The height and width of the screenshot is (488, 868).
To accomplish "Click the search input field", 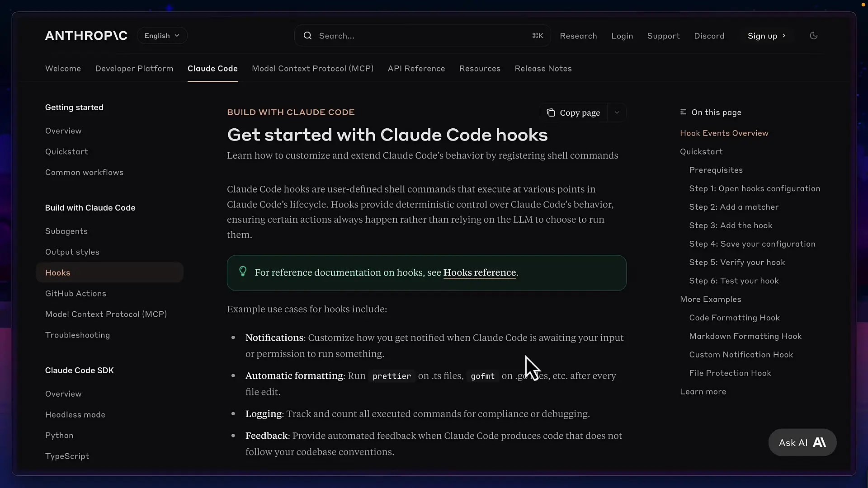I will [x=407, y=36].
